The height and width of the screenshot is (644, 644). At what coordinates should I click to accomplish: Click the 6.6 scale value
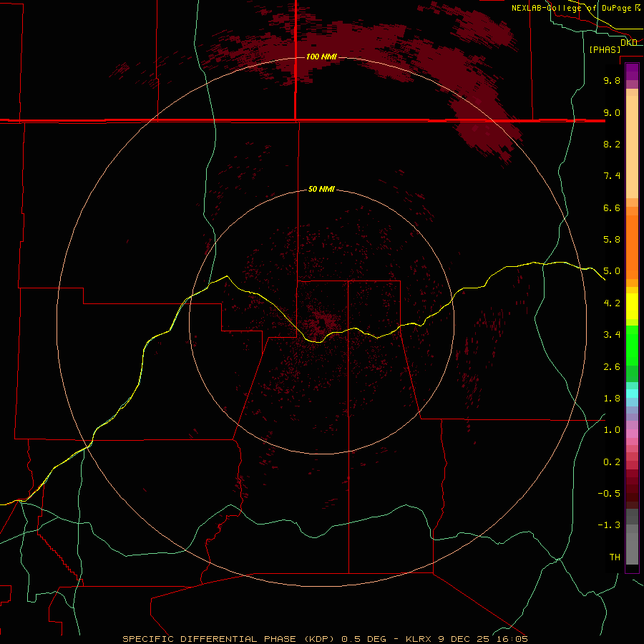(612, 208)
